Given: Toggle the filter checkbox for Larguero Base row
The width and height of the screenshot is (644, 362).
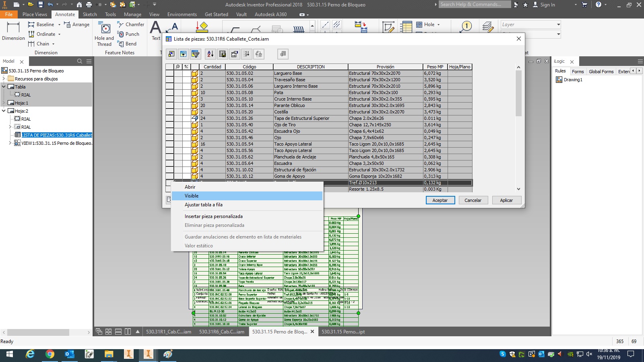Looking at the screenshot, I should click(x=177, y=73).
